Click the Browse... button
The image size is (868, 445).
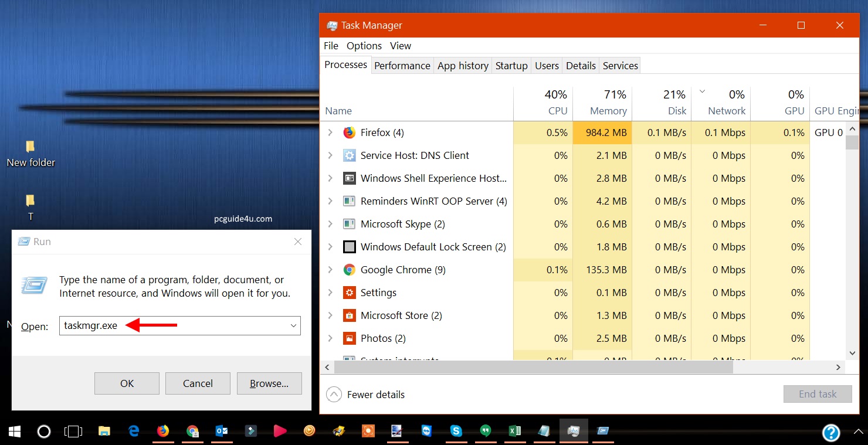tap(269, 383)
